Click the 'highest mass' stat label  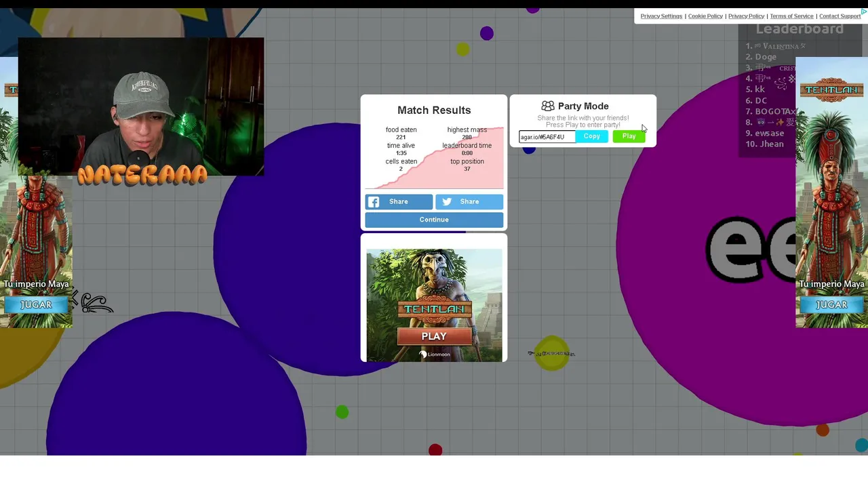tap(467, 129)
